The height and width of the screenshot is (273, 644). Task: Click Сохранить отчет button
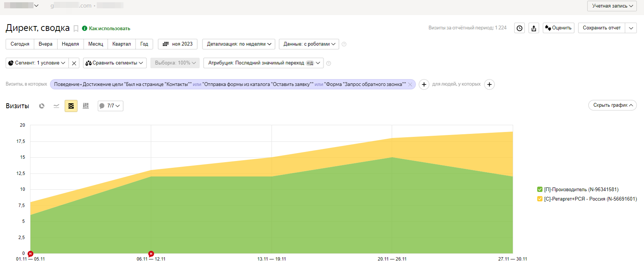pyautogui.click(x=601, y=28)
